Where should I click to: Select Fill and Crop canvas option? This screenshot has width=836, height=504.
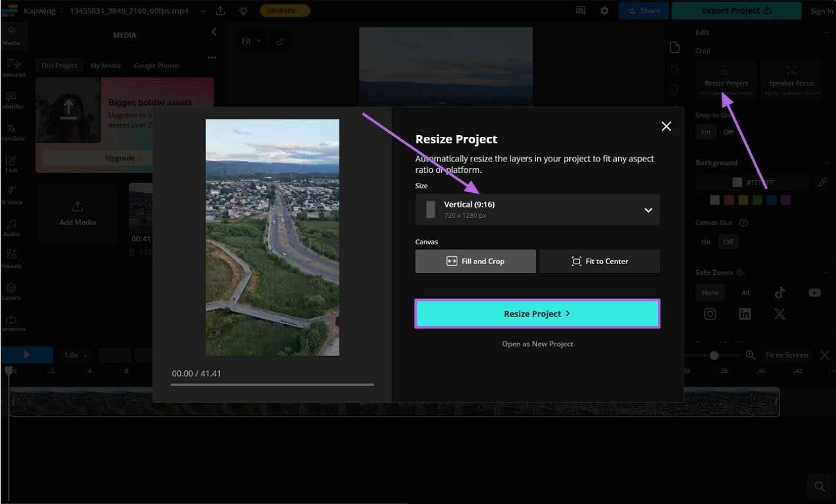pos(475,262)
